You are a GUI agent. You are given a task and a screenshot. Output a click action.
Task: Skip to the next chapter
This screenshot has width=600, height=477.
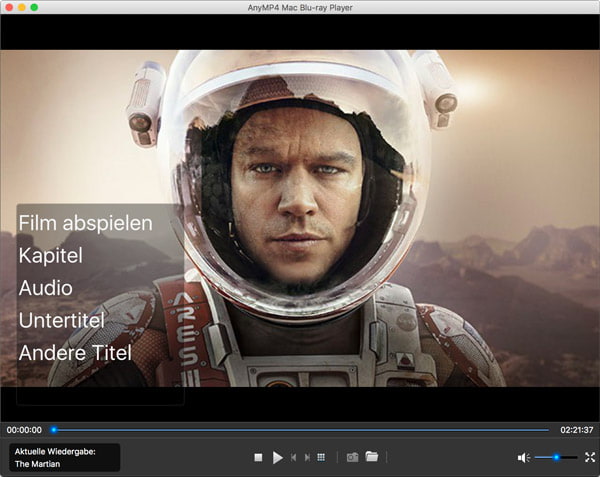[307, 457]
